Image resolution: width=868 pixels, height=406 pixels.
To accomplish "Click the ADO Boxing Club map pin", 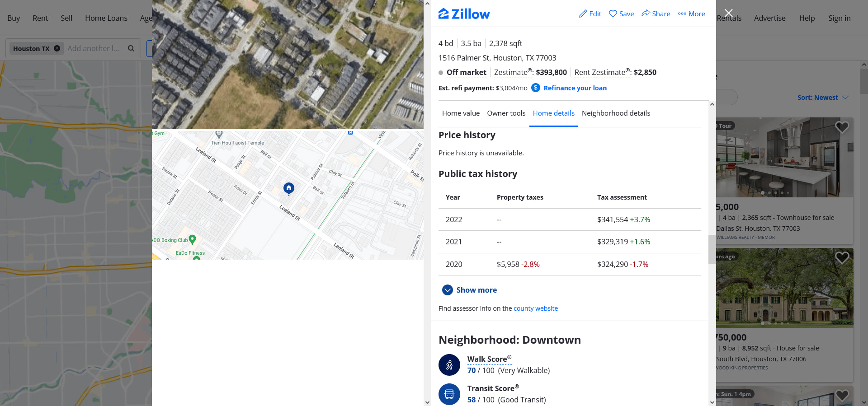I will click(192, 239).
